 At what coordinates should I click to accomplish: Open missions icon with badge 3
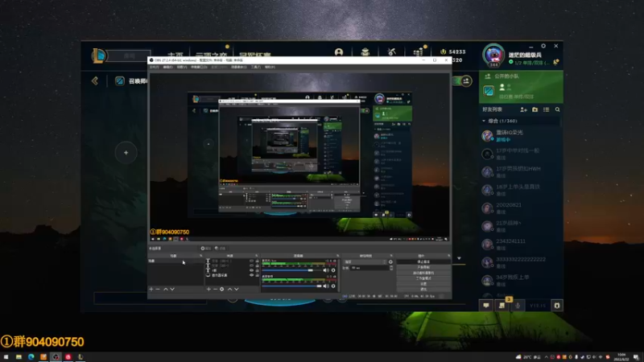(x=502, y=306)
